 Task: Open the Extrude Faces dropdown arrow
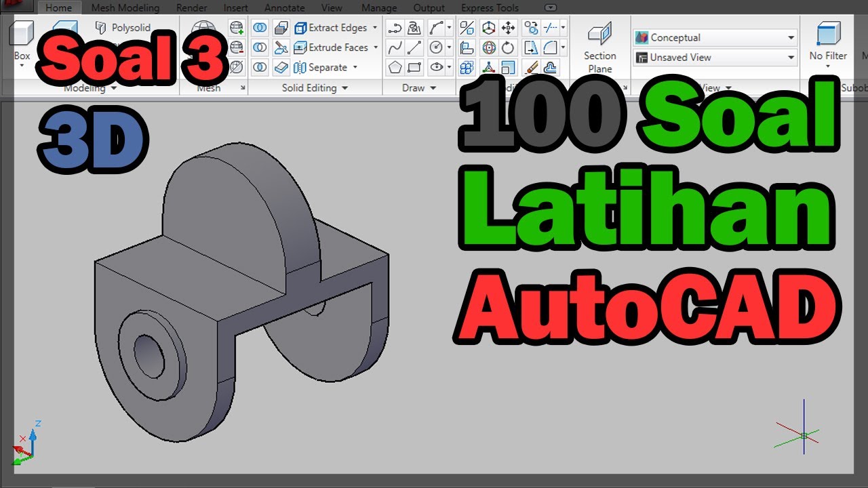[x=375, y=47]
